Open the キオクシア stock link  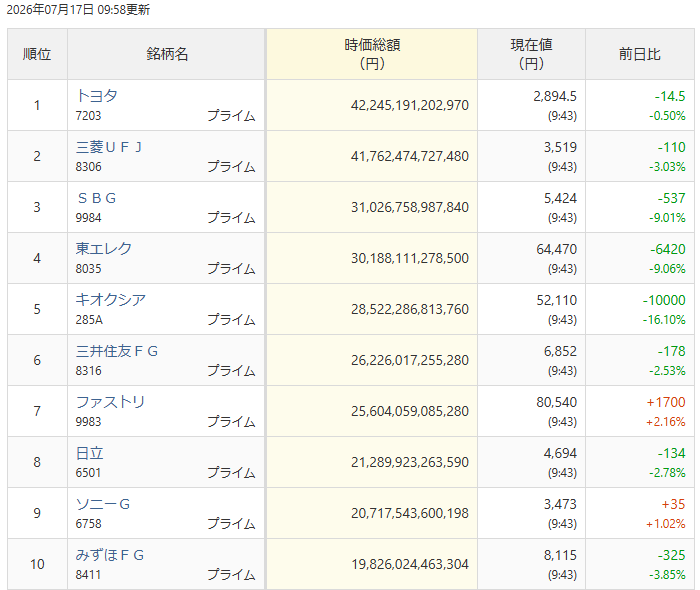pyautogui.click(x=111, y=299)
